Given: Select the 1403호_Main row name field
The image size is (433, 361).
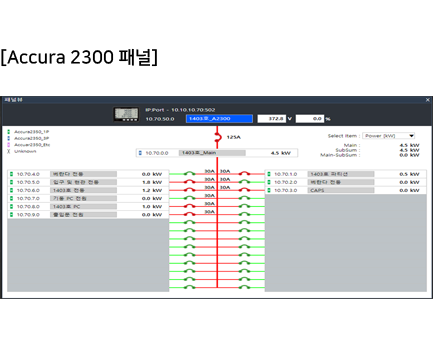Looking at the screenshot, I should point(212,153).
